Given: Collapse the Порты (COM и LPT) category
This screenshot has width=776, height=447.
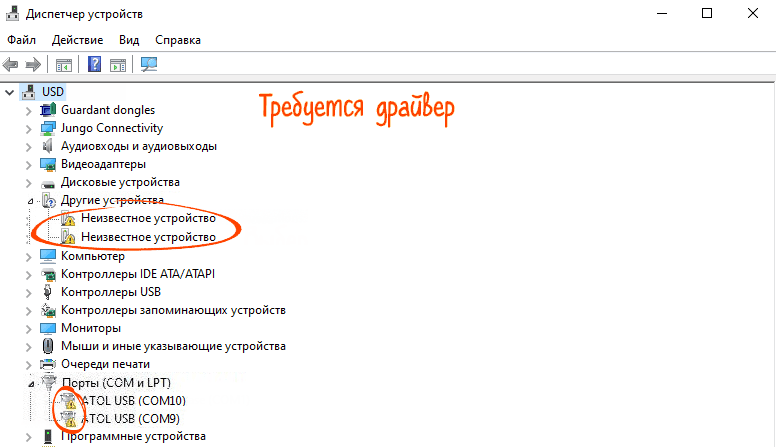Looking at the screenshot, I should 31,384.
